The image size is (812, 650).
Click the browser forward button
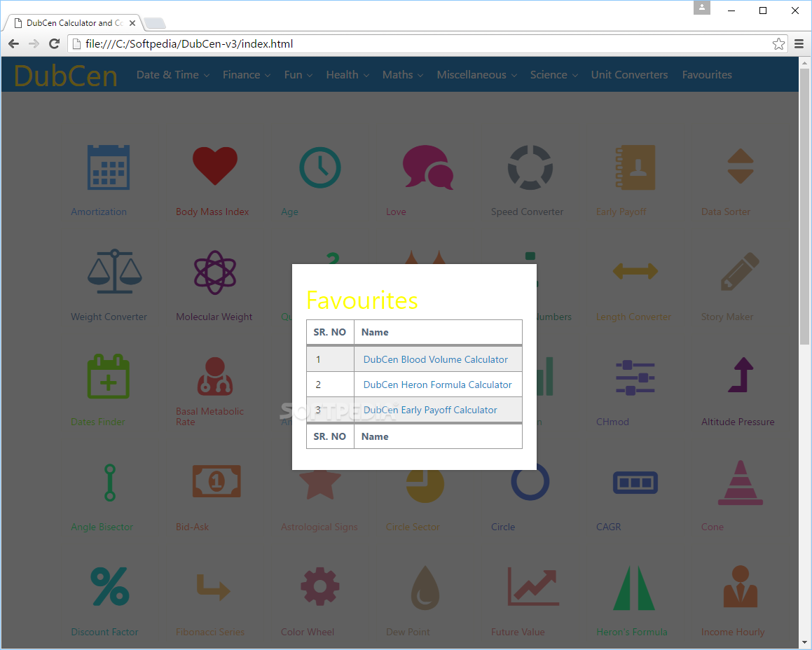click(x=34, y=44)
